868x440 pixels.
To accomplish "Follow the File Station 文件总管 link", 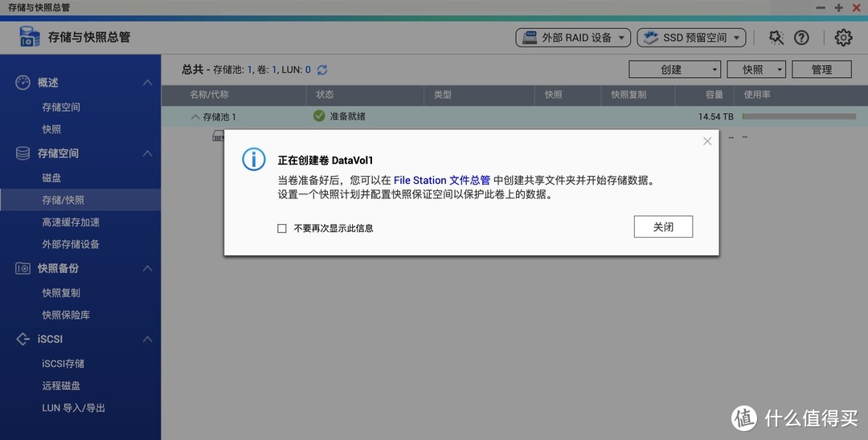I will (x=442, y=180).
